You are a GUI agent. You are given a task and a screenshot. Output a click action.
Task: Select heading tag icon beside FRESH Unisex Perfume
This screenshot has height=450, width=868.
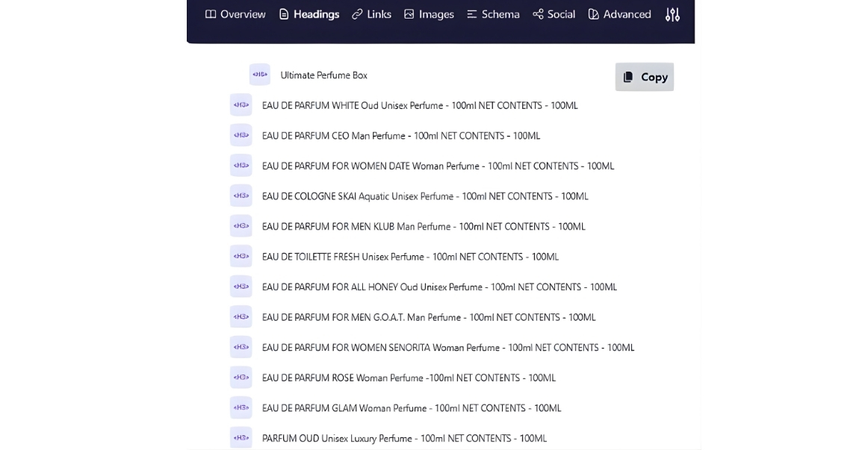(x=241, y=257)
